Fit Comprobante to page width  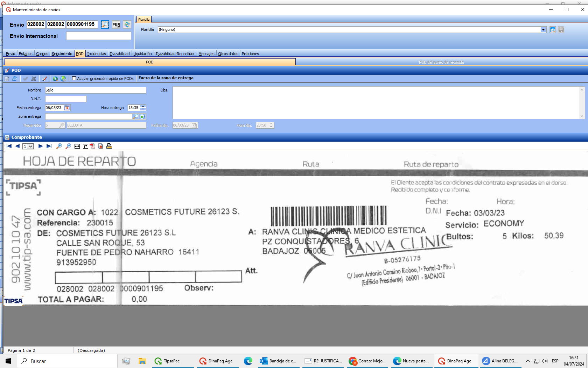(x=77, y=146)
